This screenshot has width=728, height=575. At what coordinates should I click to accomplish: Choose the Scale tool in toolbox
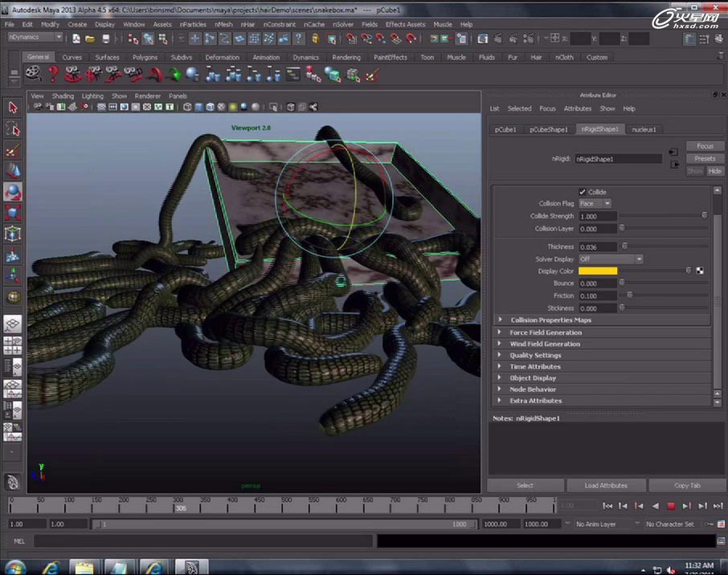[13, 213]
